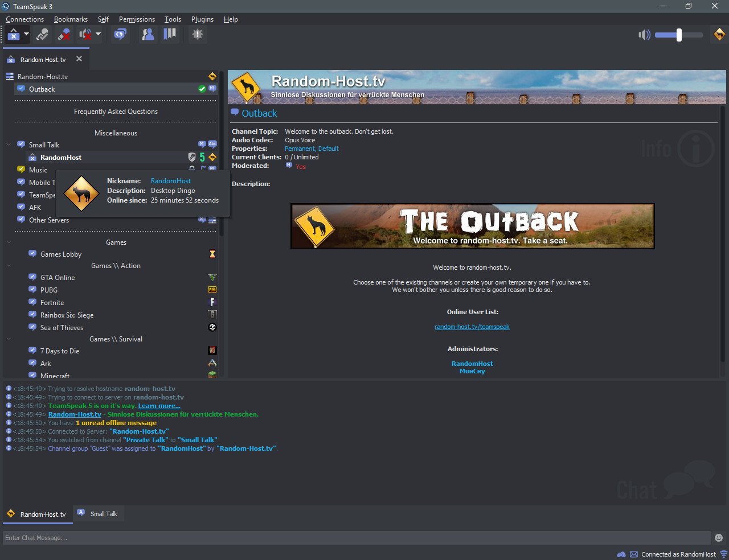The width and height of the screenshot is (729, 560).
Task: Open the random-host.tv/teamspeak link
Action: 472,327
